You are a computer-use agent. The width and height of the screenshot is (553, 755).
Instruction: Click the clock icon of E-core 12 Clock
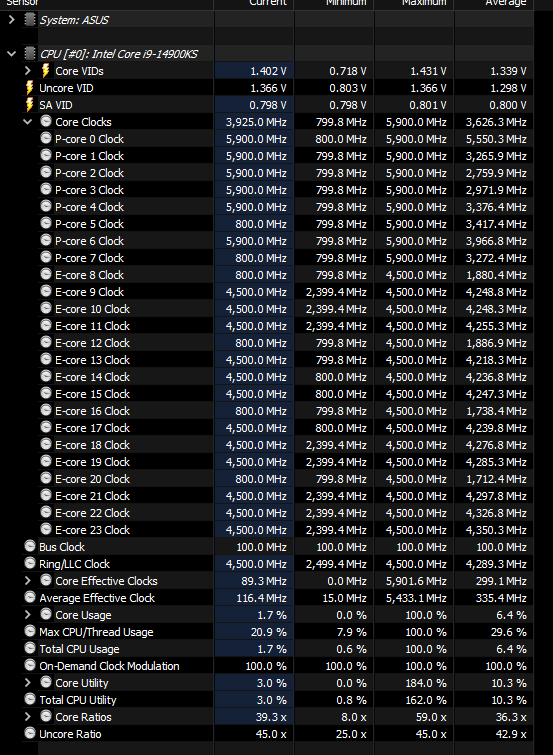(46, 342)
